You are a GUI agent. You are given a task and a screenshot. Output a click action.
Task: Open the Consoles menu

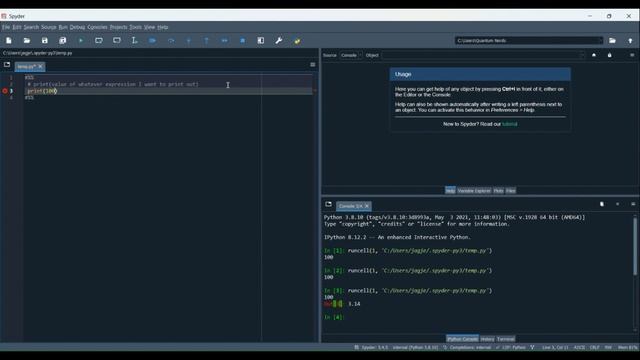[97, 27]
